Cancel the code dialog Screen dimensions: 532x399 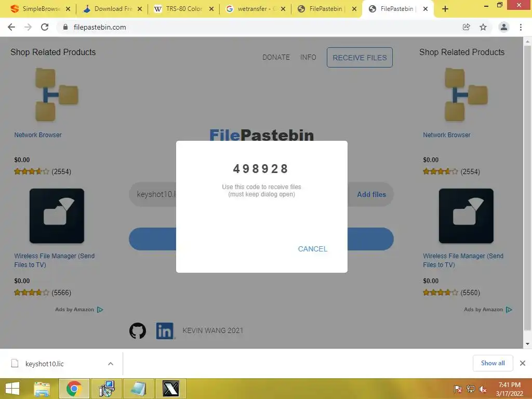tap(312, 249)
